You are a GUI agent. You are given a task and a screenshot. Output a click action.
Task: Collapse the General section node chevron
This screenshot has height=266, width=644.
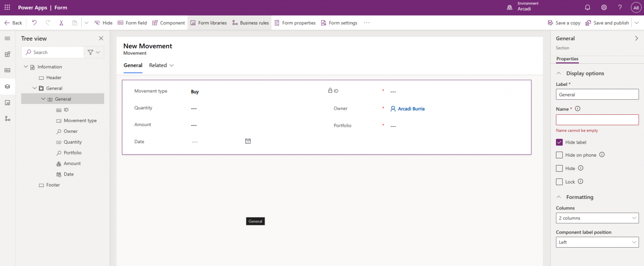[x=43, y=99]
